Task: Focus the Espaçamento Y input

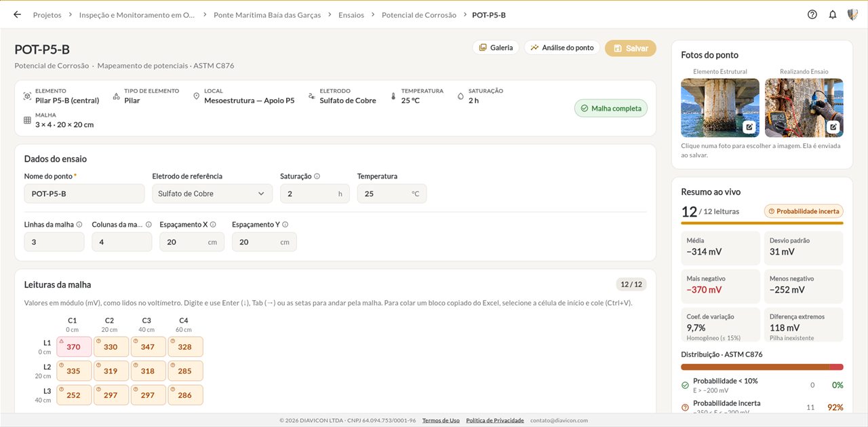Action: click(x=264, y=242)
